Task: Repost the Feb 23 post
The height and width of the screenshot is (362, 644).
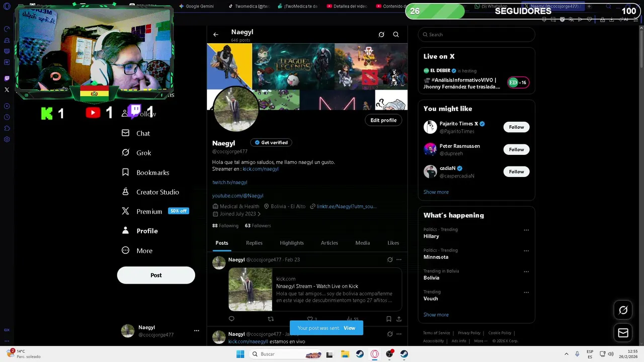Action: pos(271,319)
